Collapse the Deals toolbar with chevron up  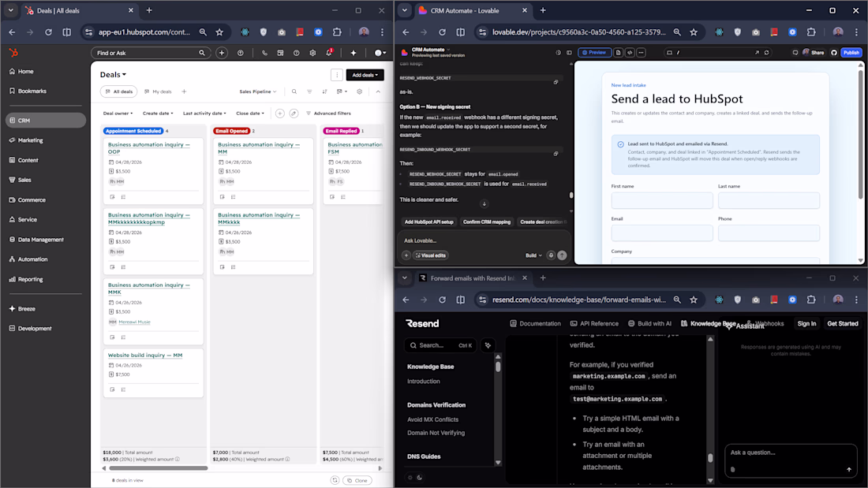pyautogui.click(x=378, y=92)
